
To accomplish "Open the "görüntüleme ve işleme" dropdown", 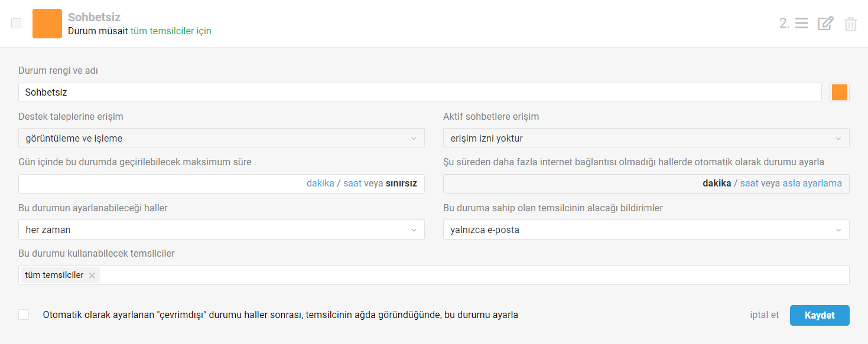I will (221, 139).
